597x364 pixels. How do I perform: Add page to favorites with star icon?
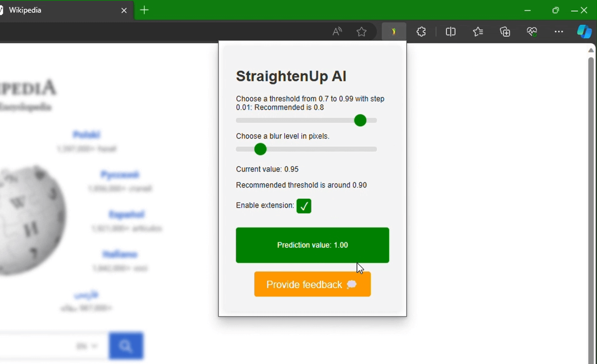point(361,32)
